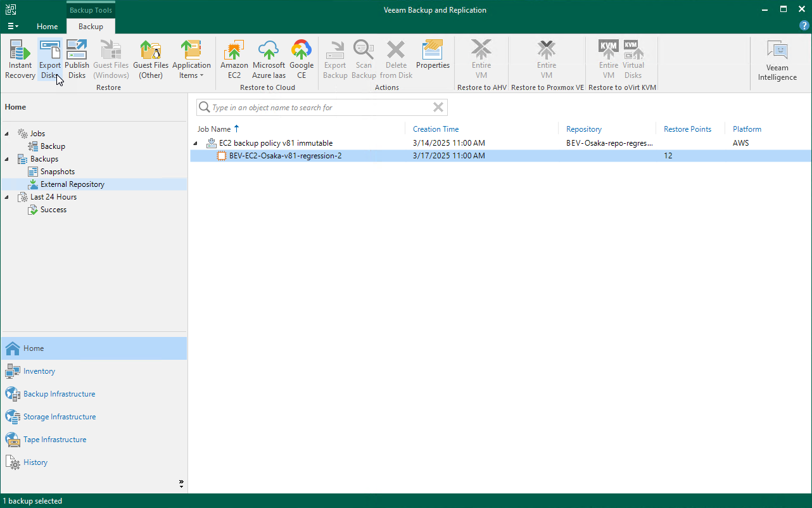Select the Backup ribbon tab
Screen dimensions: 812x508
pos(91,27)
